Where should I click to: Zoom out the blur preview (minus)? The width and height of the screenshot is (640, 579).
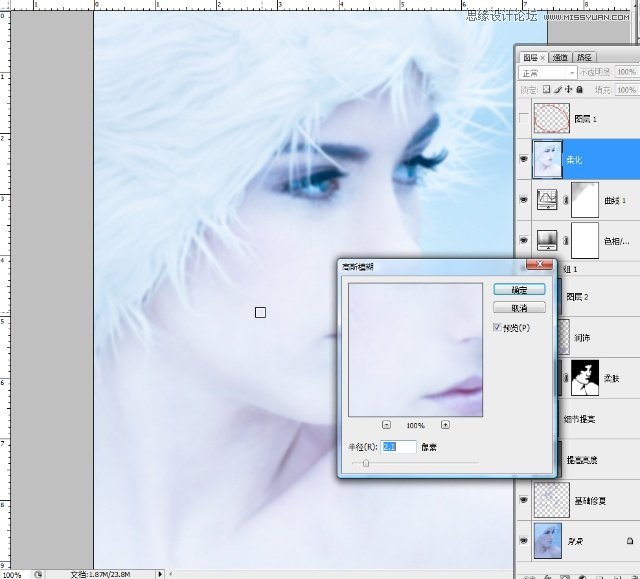tap(386, 425)
